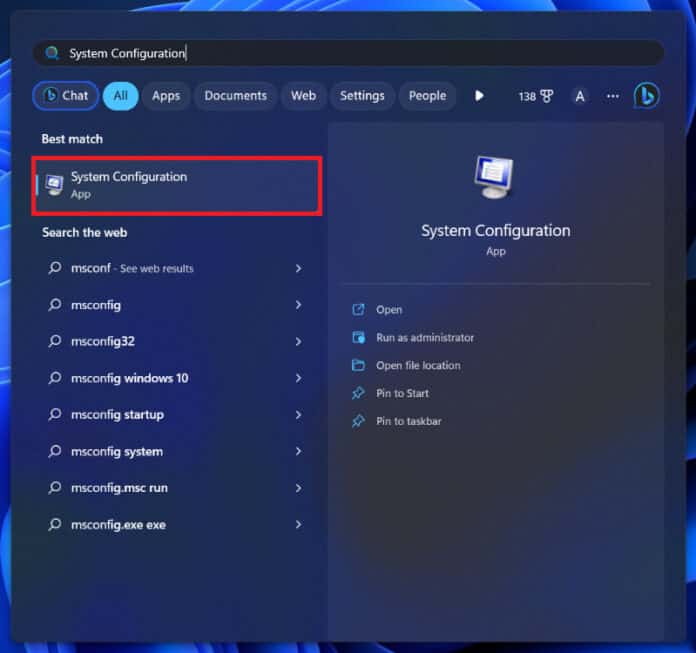Select the System Configuration best match result
This screenshot has height=653, width=696.
tap(177, 186)
